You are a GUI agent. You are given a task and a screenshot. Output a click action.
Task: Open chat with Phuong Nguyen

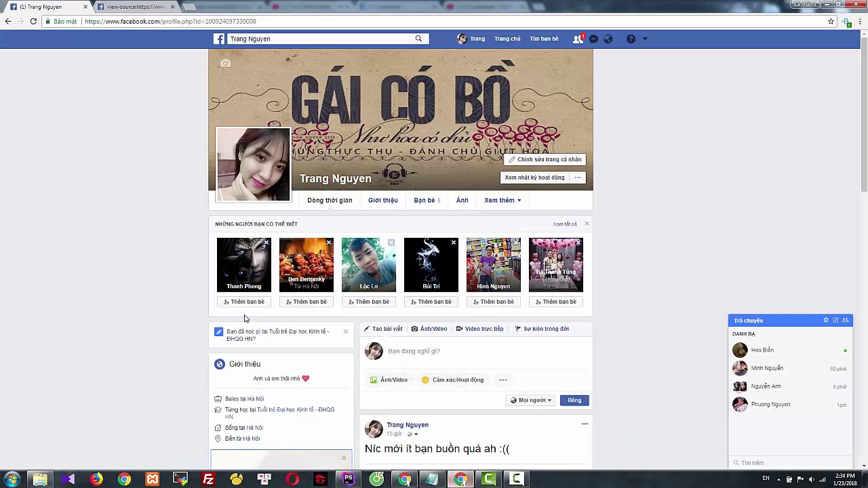[x=790, y=404]
